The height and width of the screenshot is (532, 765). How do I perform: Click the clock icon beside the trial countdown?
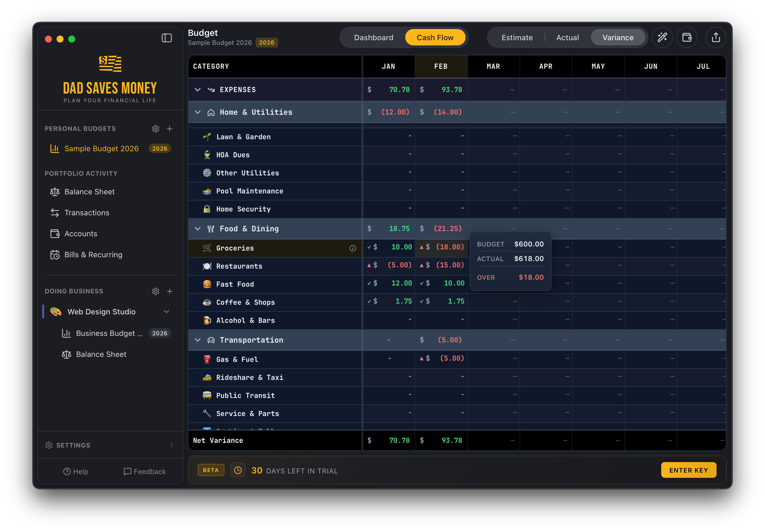[238, 470]
